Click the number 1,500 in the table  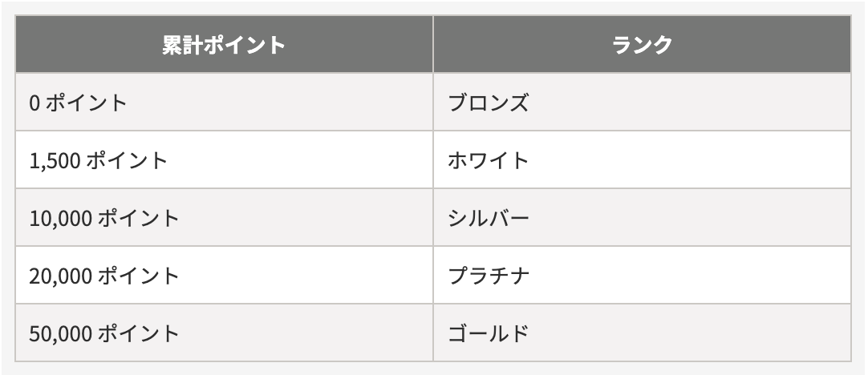54,161
